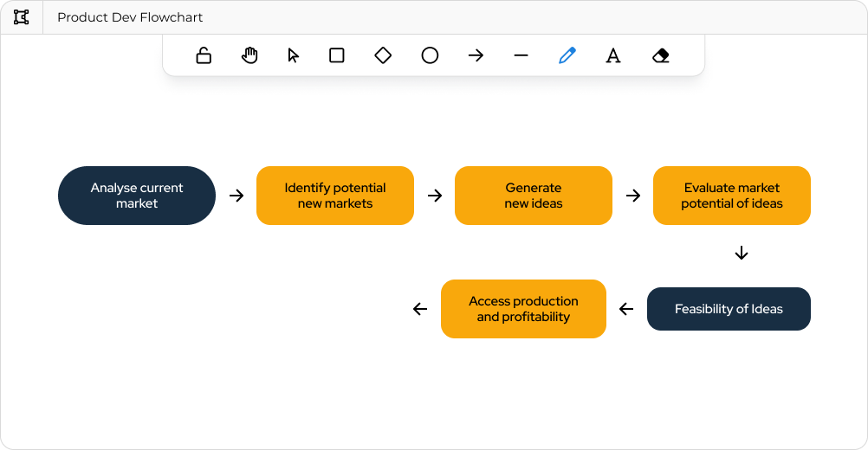Click the Identify potential new markets box
This screenshot has height=450, width=868.
335,196
